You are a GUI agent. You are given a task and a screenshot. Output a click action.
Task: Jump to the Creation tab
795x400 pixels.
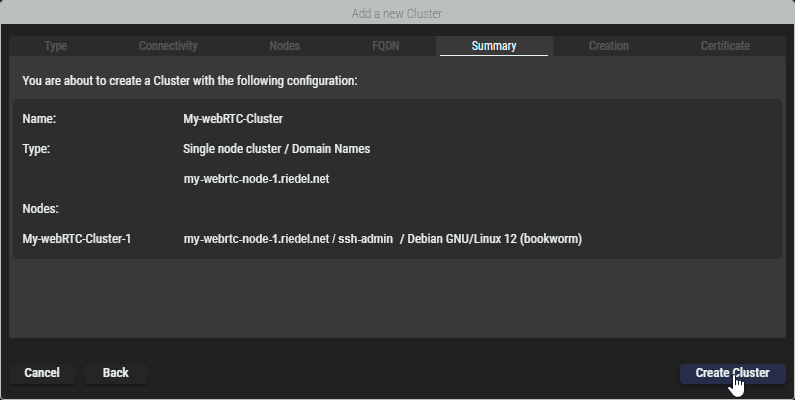pyautogui.click(x=608, y=46)
